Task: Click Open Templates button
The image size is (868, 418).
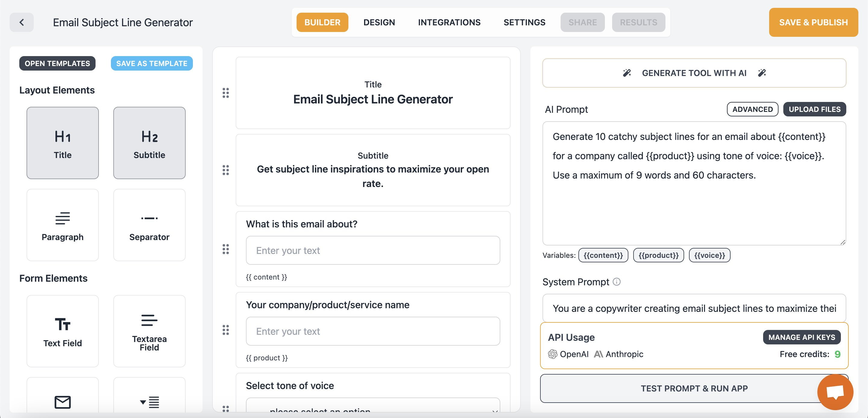Action: (57, 63)
